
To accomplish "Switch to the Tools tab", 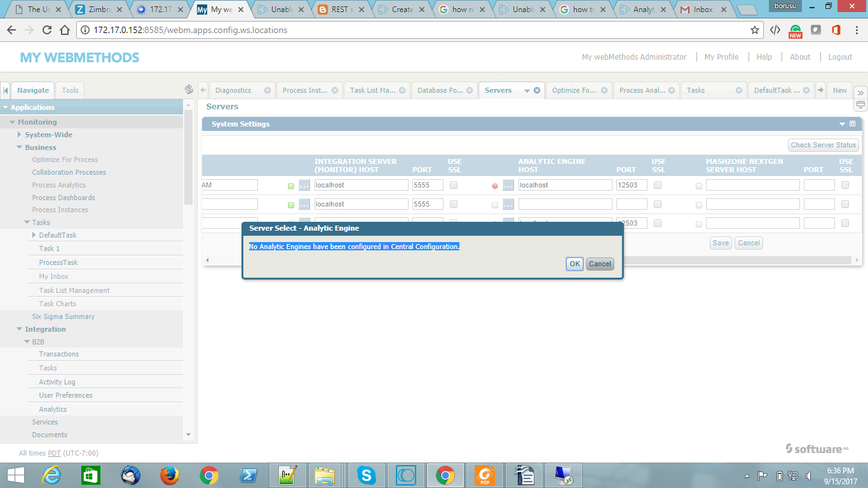I will [70, 90].
